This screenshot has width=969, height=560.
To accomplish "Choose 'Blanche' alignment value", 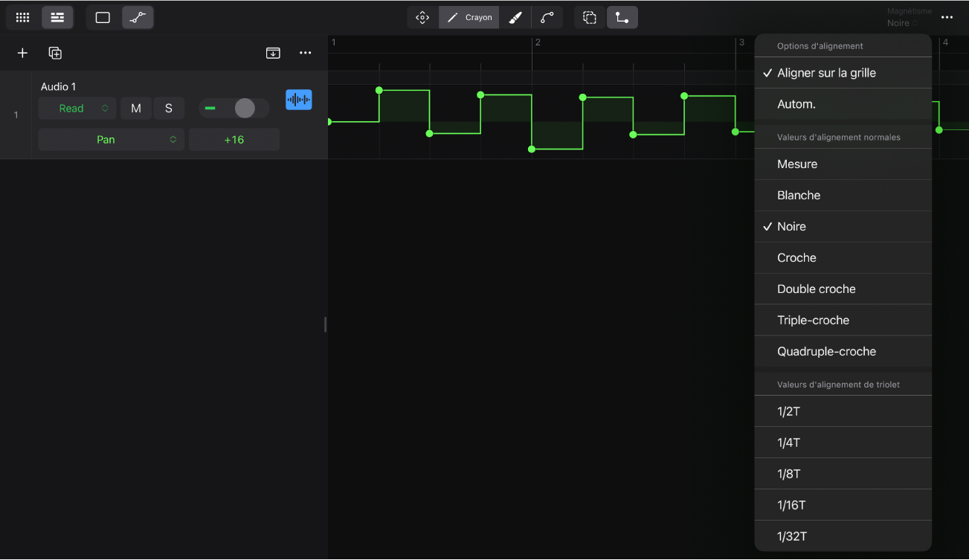I will 843,196.
